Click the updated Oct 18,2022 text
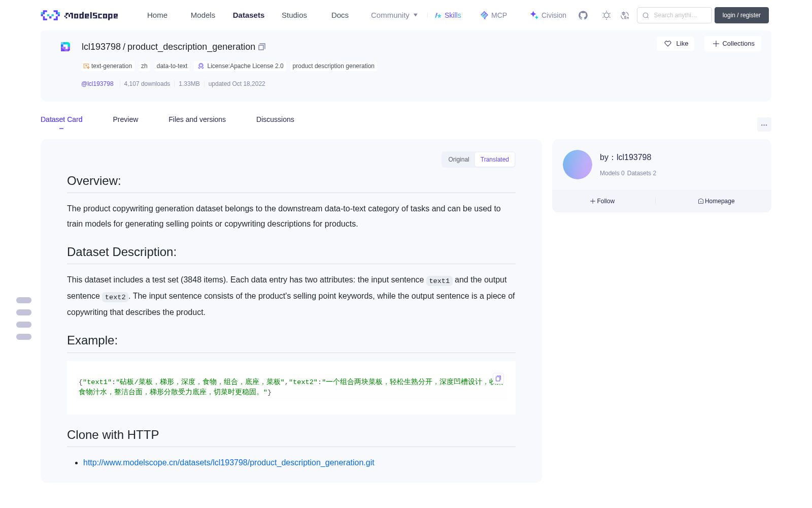The width and height of the screenshot is (812, 508). coord(236,84)
